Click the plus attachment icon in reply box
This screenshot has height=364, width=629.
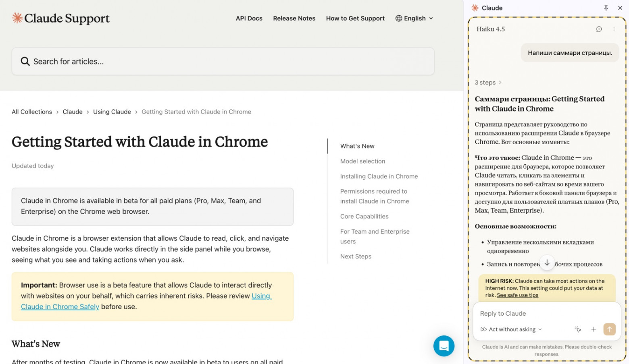(x=594, y=329)
